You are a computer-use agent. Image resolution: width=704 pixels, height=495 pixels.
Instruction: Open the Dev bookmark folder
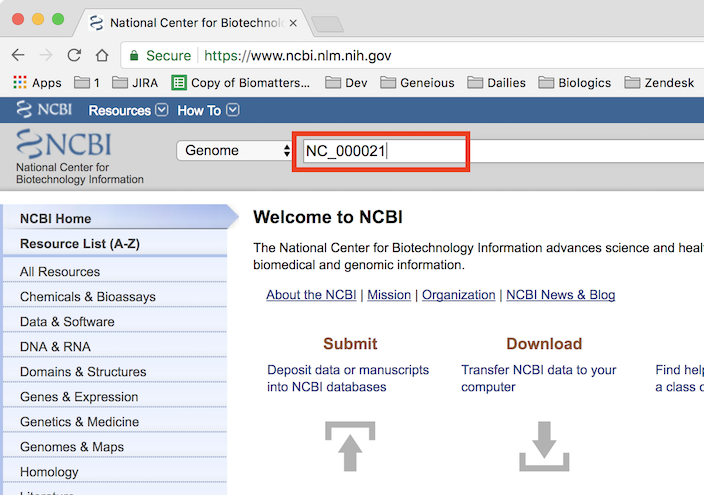tap(346, 83)
